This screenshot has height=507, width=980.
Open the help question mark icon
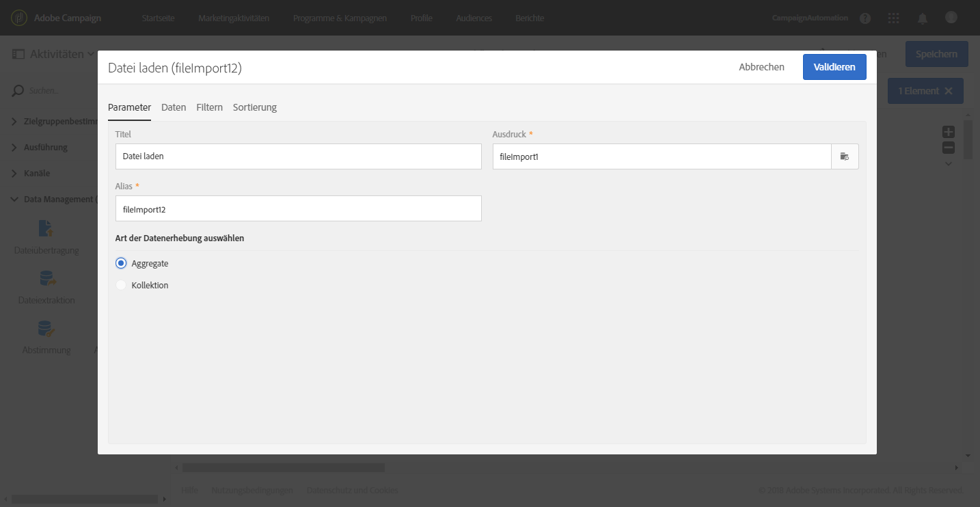(865, 18)
